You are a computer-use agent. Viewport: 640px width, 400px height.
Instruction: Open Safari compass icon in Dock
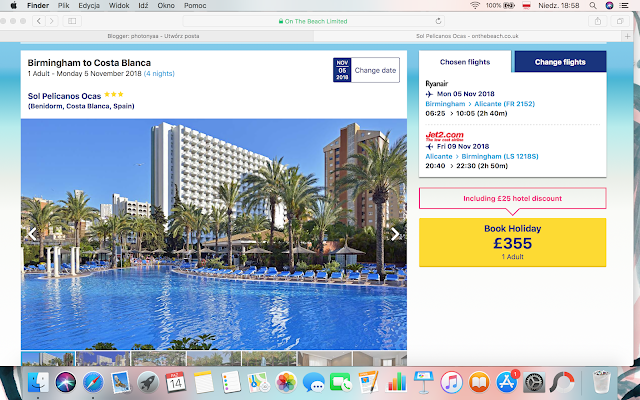pos(93,382)
